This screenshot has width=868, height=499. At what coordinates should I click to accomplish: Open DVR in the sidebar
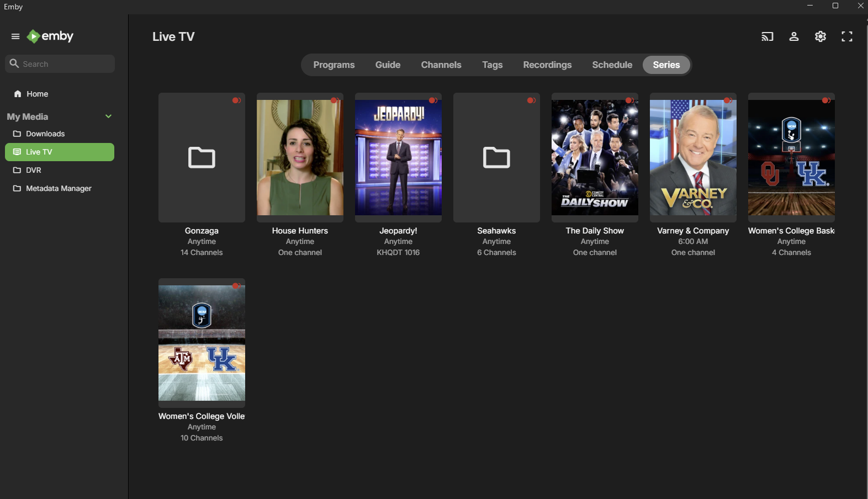pyautogui.click(x=60, y=170)
